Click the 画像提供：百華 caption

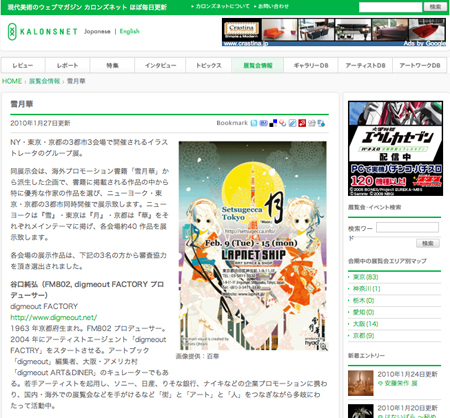click(197, 356)
